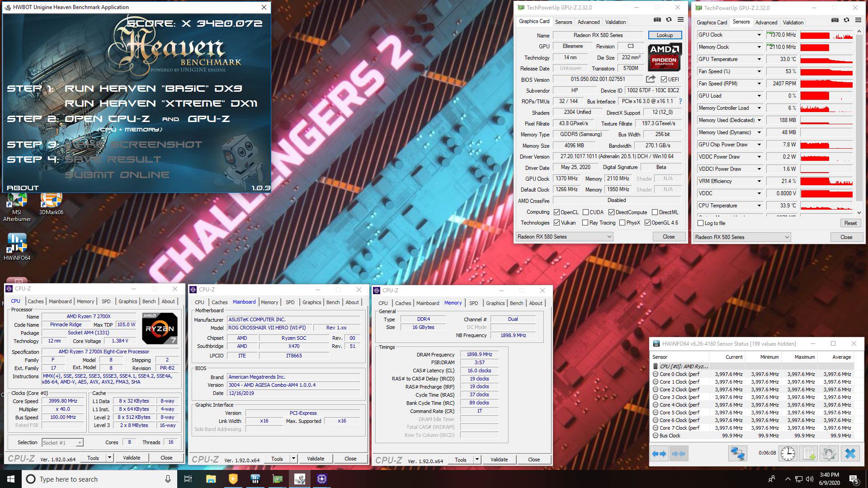
Task: Open the Tools dropdown arrow in the CPU-Z CPU window
Action: 109,458
